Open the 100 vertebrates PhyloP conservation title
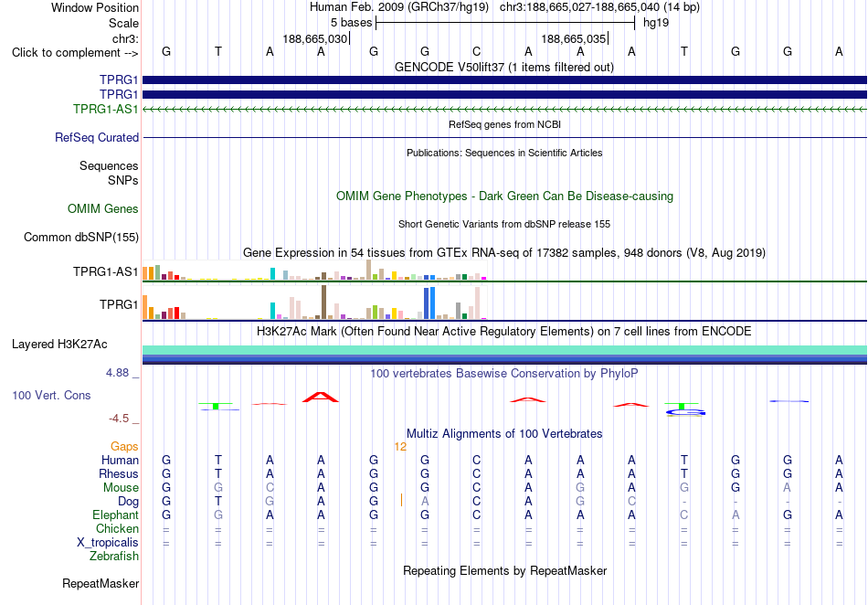 [504, 374]
